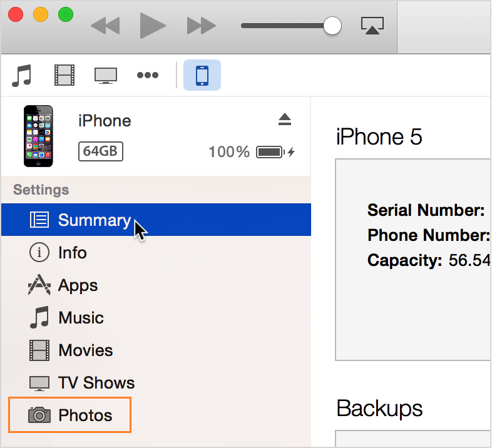Screen dimensions: 492x448
Task: Select Summary in the Settings sidebar
Action: click(x=156, y=220)
